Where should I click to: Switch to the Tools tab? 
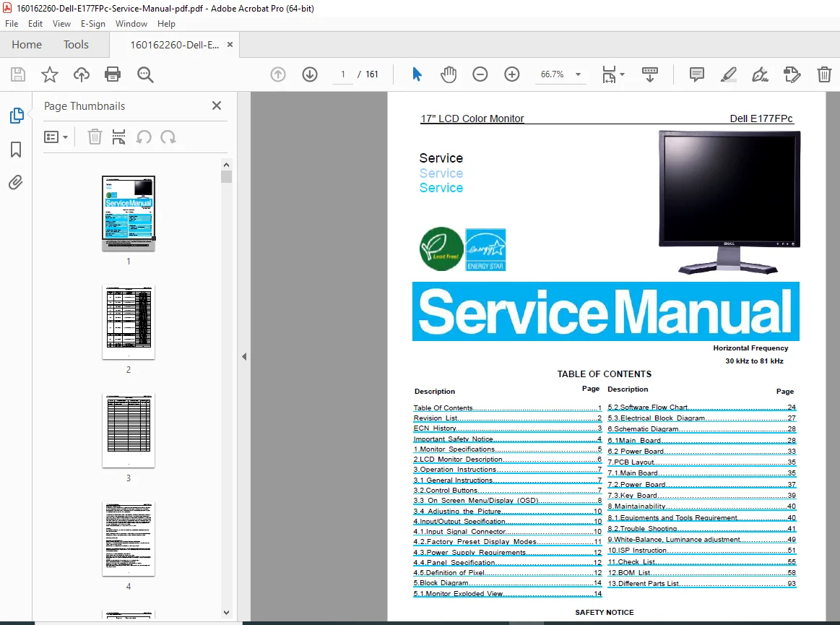coord(76,45)
